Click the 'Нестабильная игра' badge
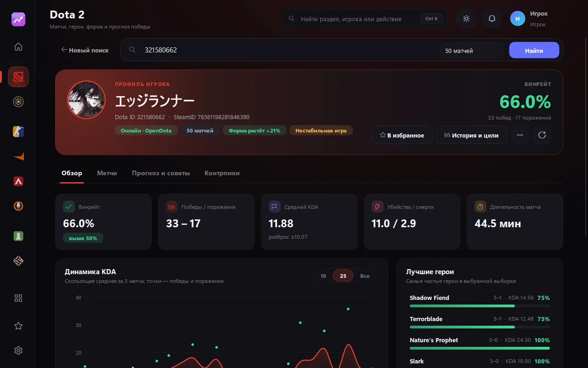Image resolution: width=588 pixels, height=368 pixels. tap(321, 131)
